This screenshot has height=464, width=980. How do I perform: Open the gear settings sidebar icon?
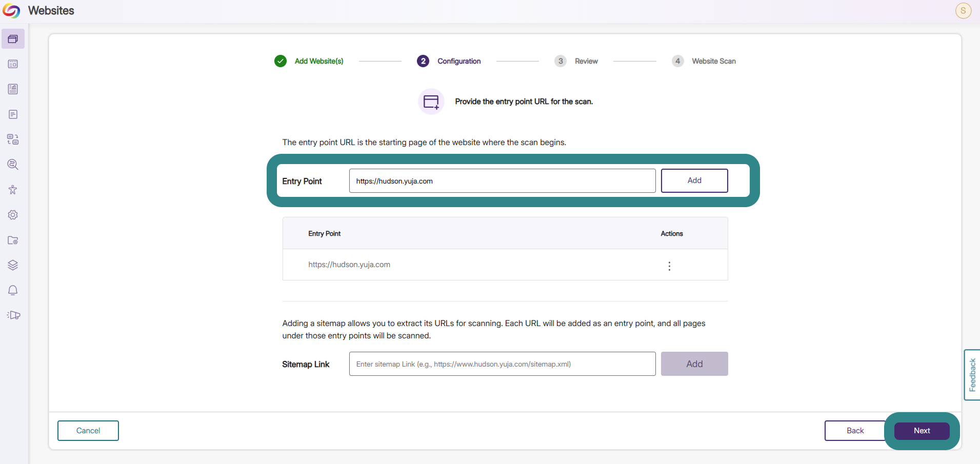(13, 215)
